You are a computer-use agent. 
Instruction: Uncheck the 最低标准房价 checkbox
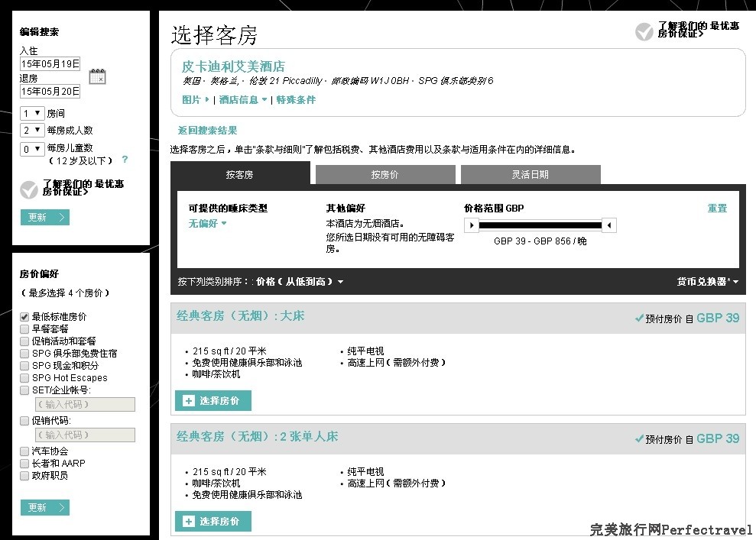[x=24, y=316]
